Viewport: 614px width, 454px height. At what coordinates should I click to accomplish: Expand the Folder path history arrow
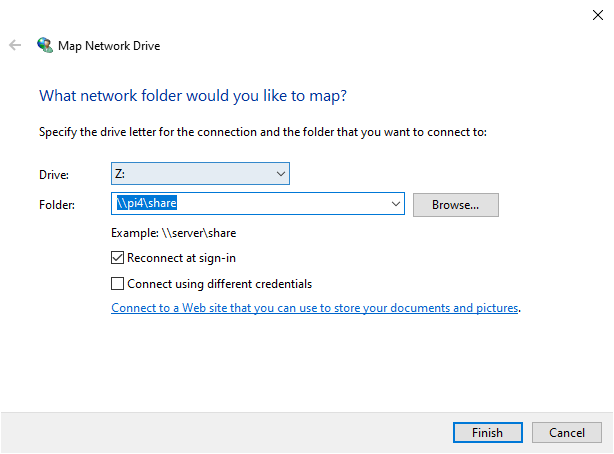pyautogui.click(x=398, y=205)
